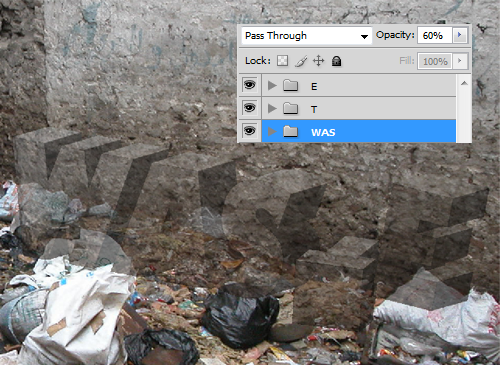
Task: Click the E group folder icon
Action: (x=291, y=85)
